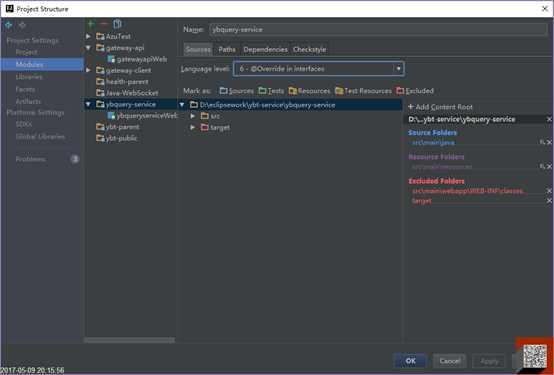This screenshot has height=375, width=554.
Task: Open Facets settings section
Action: 25,89
